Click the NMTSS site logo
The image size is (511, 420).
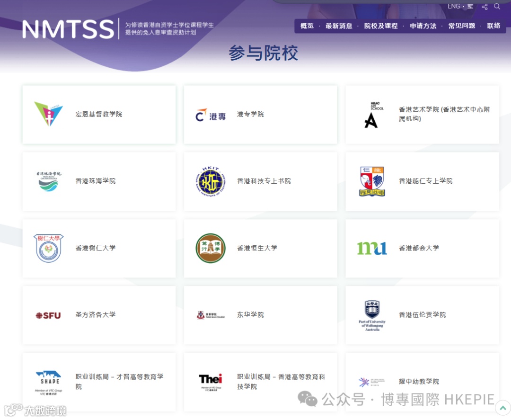(x=68, y=29)
